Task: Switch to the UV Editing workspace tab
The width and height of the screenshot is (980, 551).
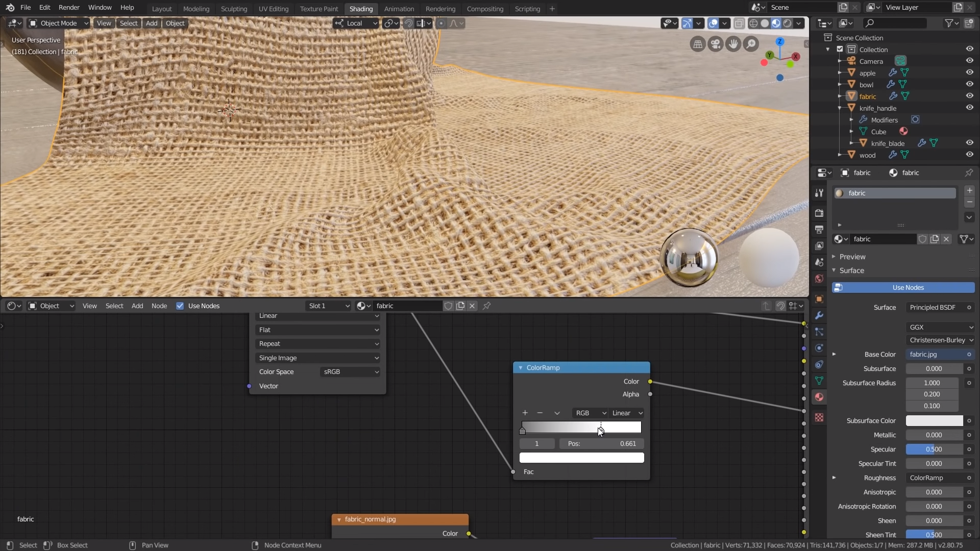Action: tap(273, 9)
